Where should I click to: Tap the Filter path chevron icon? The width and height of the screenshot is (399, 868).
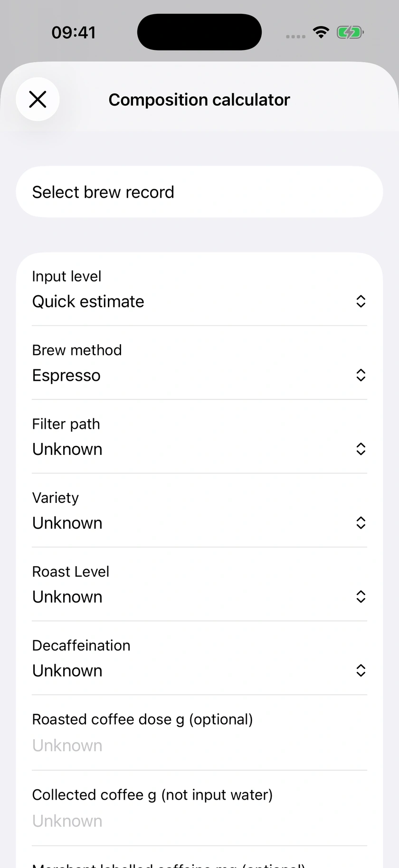point(361,449)
